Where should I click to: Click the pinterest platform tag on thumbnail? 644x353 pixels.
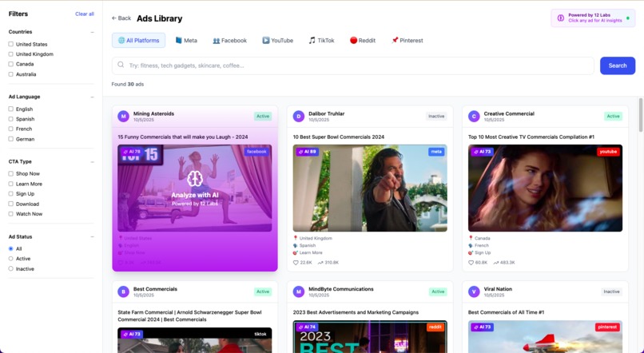607,327
